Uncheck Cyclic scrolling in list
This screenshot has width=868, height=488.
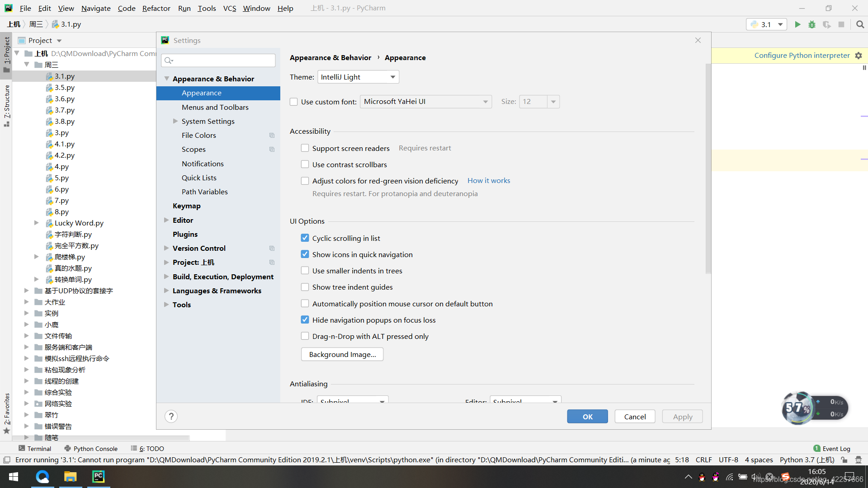click(305, 238)
